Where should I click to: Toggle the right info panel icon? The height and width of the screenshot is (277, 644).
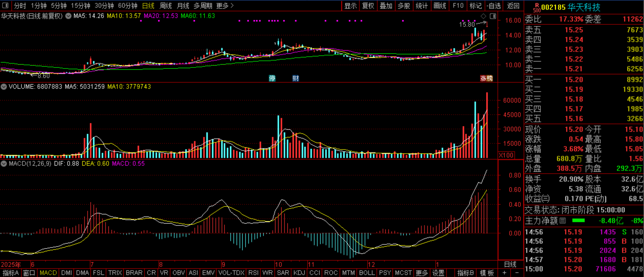493,16
